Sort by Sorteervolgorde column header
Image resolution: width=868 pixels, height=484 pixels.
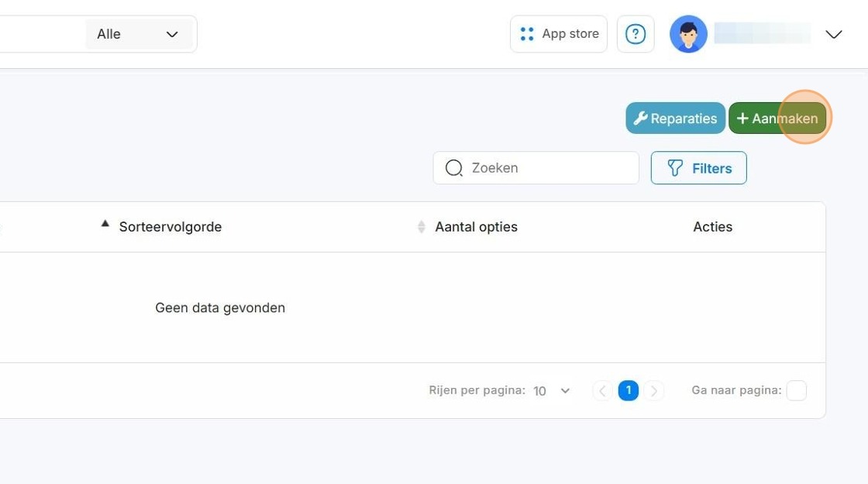point(170,227)
